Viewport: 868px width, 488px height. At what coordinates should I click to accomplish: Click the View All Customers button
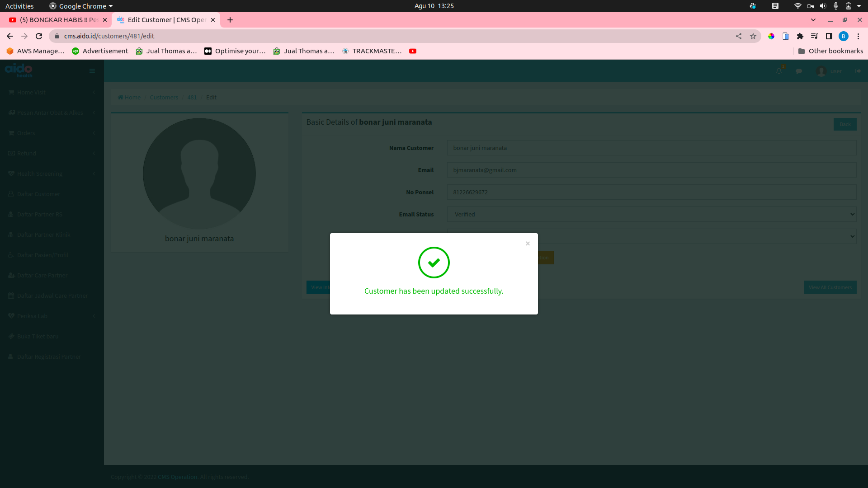(x=830, y=287)
